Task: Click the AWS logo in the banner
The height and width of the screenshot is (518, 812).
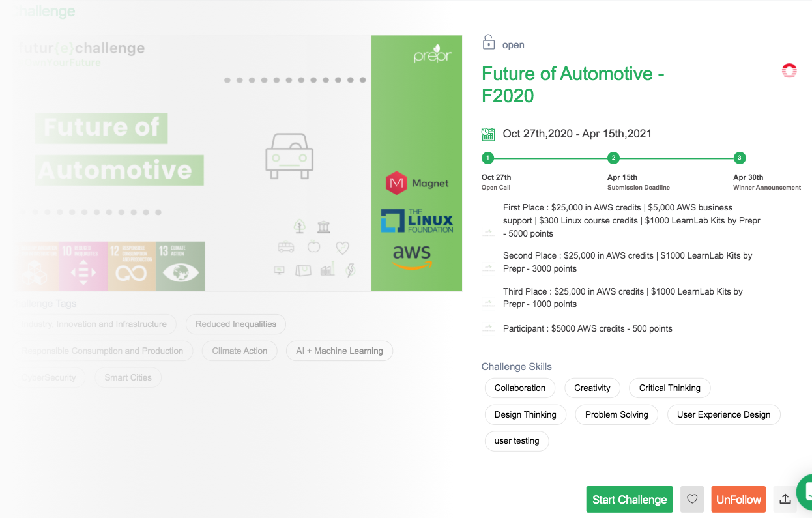Action: (x=412, y=257)
